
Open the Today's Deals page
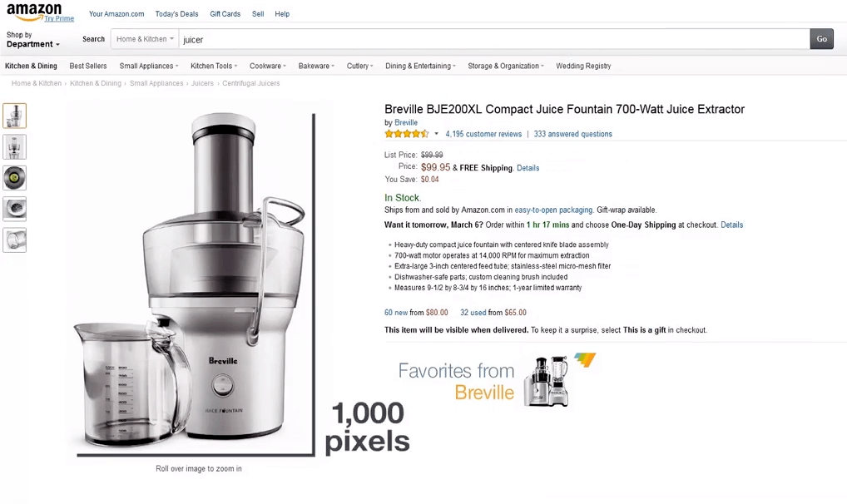(176, 14)
